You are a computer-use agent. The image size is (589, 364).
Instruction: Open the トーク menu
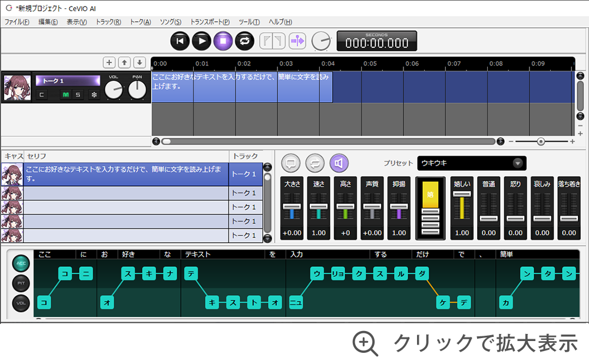(140, 22)
